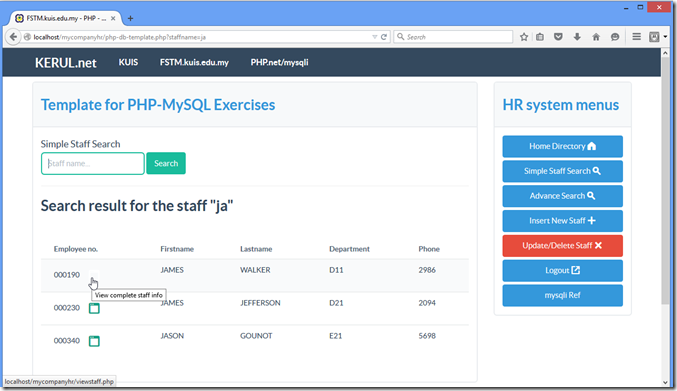Click department D11 cell
Image resolution: width=677 pixels, height=391 pixels.
click(x=336, y=270)
